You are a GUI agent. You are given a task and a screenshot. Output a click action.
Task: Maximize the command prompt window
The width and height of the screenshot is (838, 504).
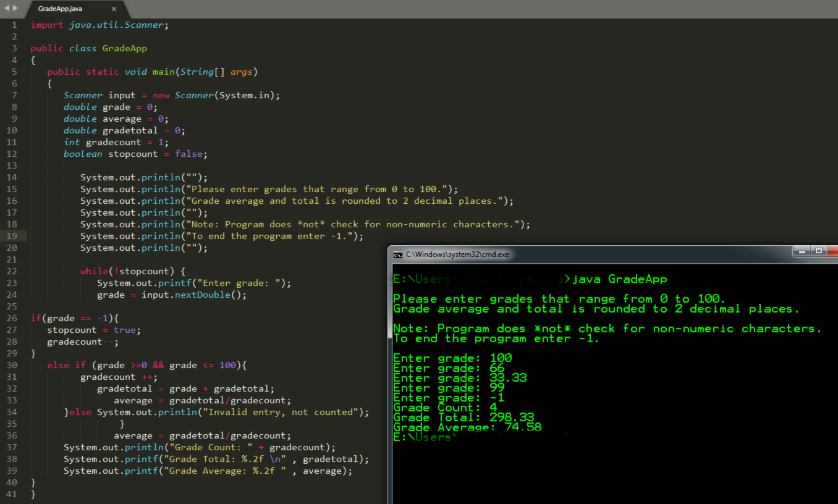click(x=819, y=251)
